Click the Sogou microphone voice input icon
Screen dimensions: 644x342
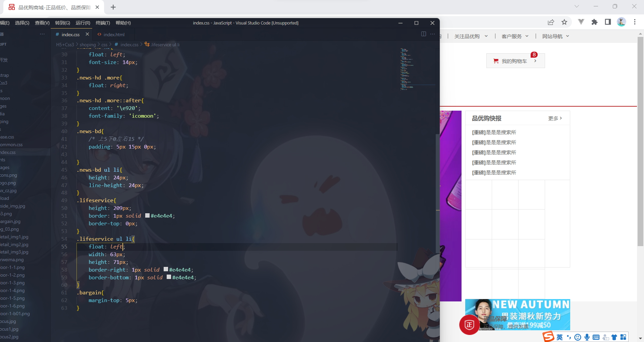[587, 337]
